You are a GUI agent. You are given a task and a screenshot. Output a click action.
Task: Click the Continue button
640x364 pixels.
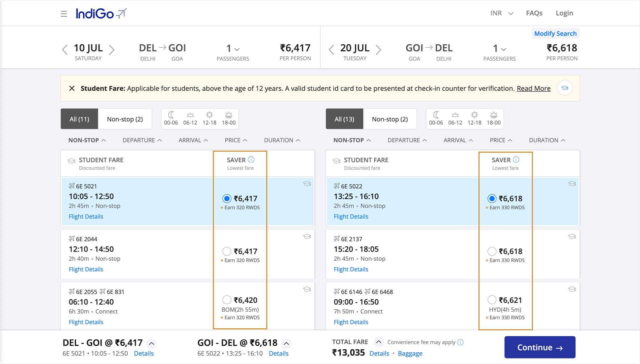540,347
